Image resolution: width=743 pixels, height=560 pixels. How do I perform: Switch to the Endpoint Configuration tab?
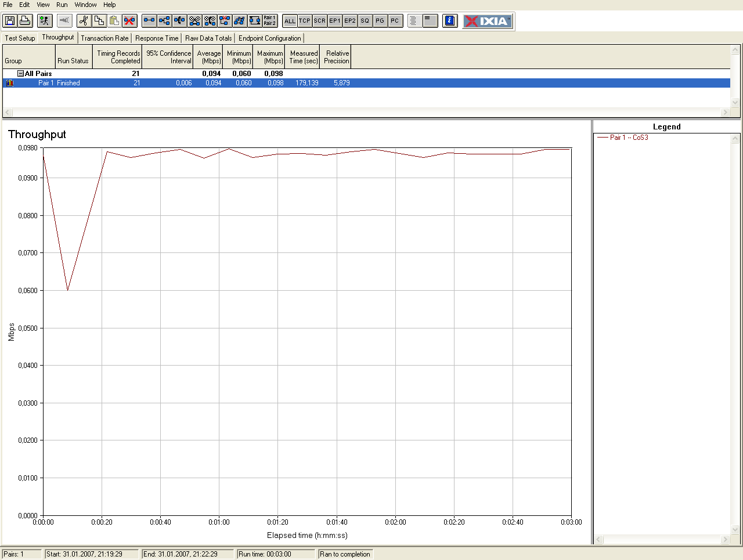(270, 38)
